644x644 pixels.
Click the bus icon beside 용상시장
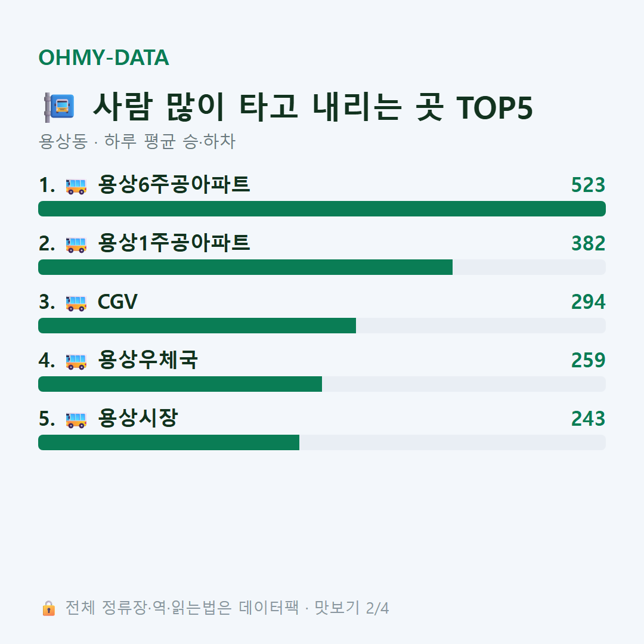pyautogui.click(x=76, y=420)
